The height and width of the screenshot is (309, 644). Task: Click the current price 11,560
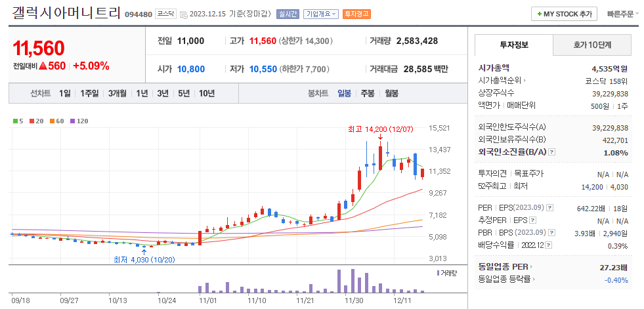pos(39,49)
